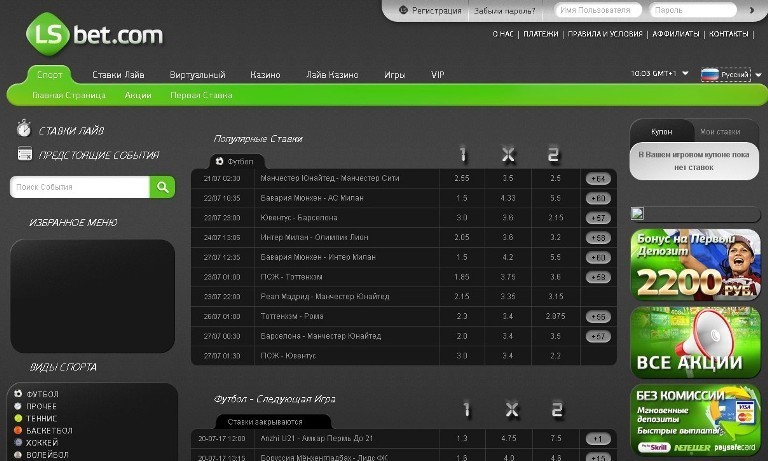Click the basketball icon next to БАСКЕТБОЛ
The height and width of the screenshot is (461, 768).
[x=18, y=430]
